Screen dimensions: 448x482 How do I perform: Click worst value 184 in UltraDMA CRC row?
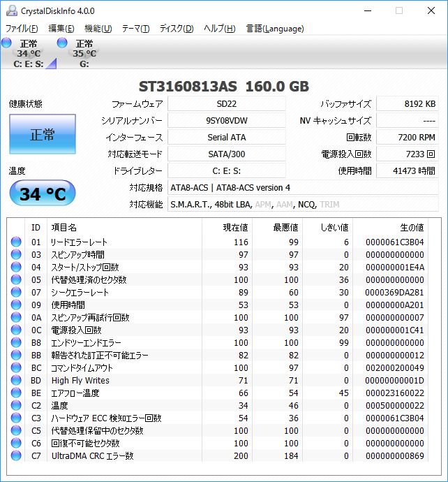click(291, 456)
